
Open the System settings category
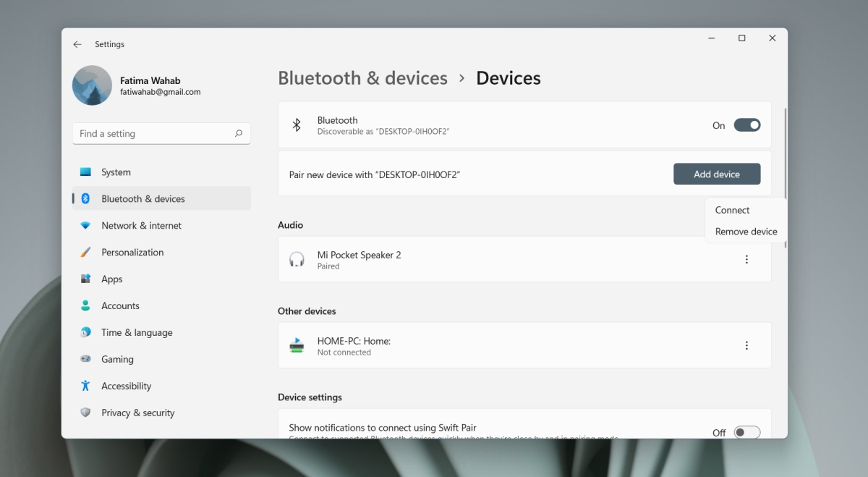pos(161,172)
